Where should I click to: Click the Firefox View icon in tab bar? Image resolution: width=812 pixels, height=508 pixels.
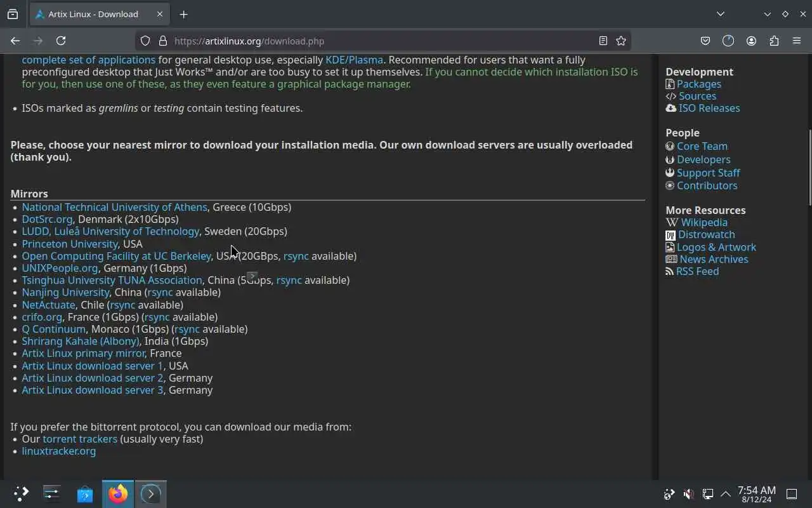coord(13,14)
